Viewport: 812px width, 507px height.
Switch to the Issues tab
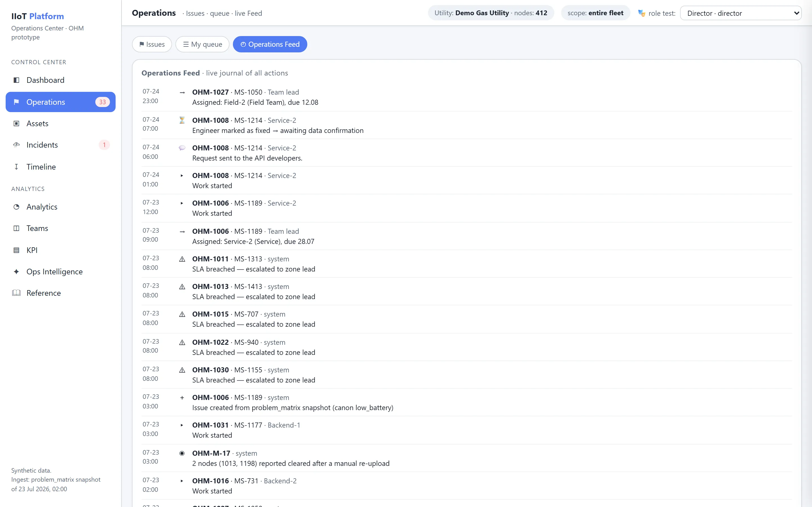coord(152,44)
